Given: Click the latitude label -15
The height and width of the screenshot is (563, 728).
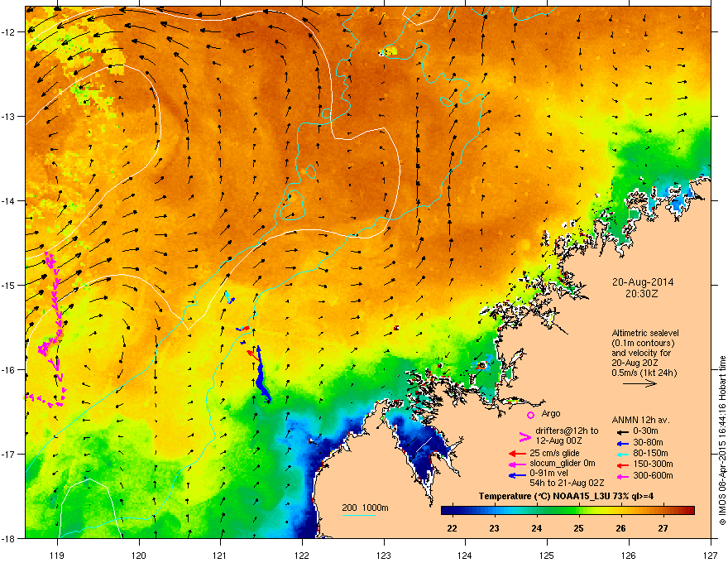Looking at the screenshot, I should tap(8, 285).
